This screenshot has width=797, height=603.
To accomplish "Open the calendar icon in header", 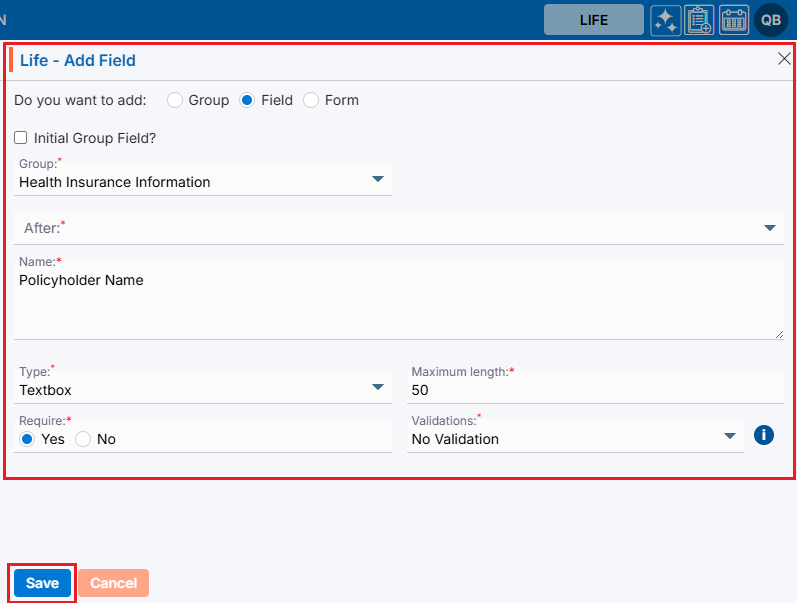I will pyautogui.click(x=734, y=20).
